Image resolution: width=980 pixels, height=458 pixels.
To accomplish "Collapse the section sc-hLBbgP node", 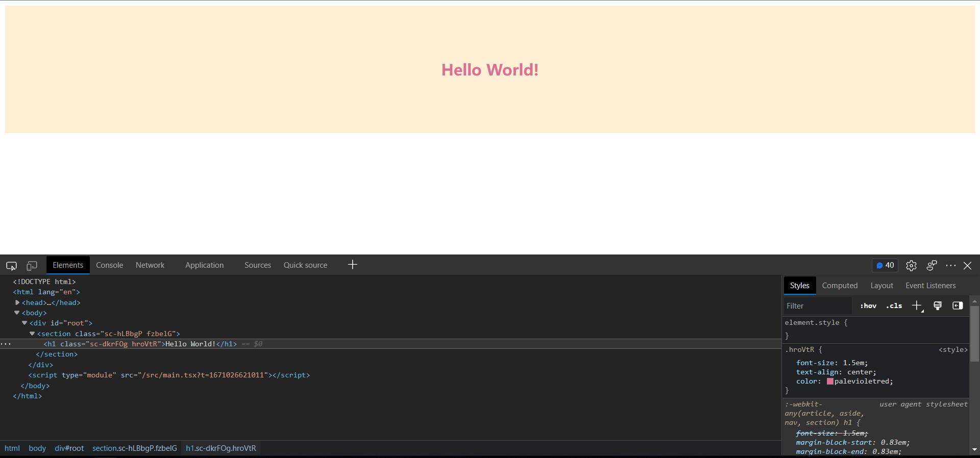I will pos(32,334).
